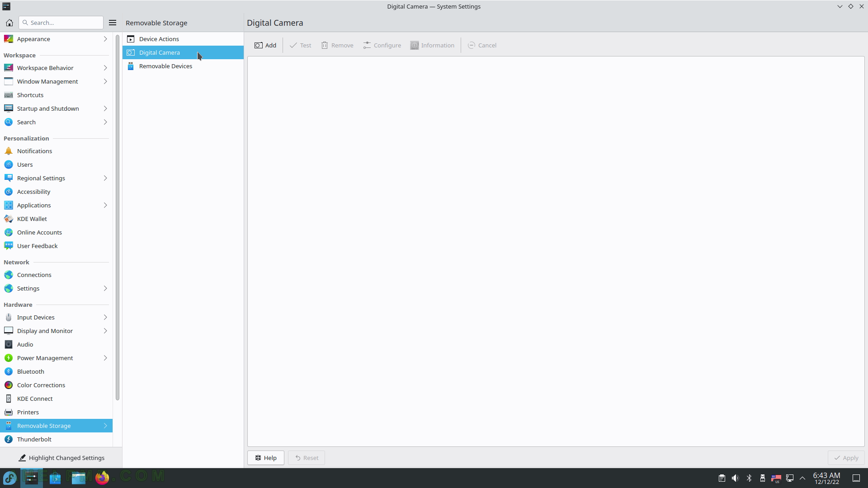Click Cancel toolbar button

click(482, 45)
